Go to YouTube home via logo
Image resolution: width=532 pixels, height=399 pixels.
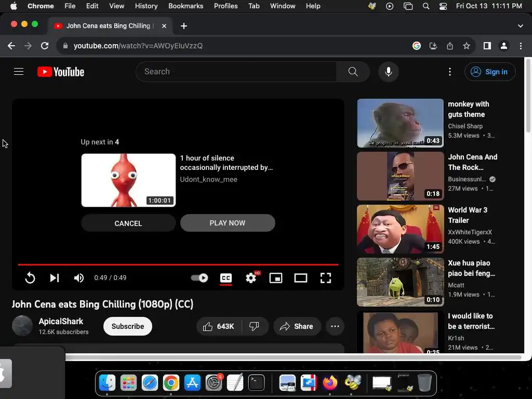(x=61, y=72)
